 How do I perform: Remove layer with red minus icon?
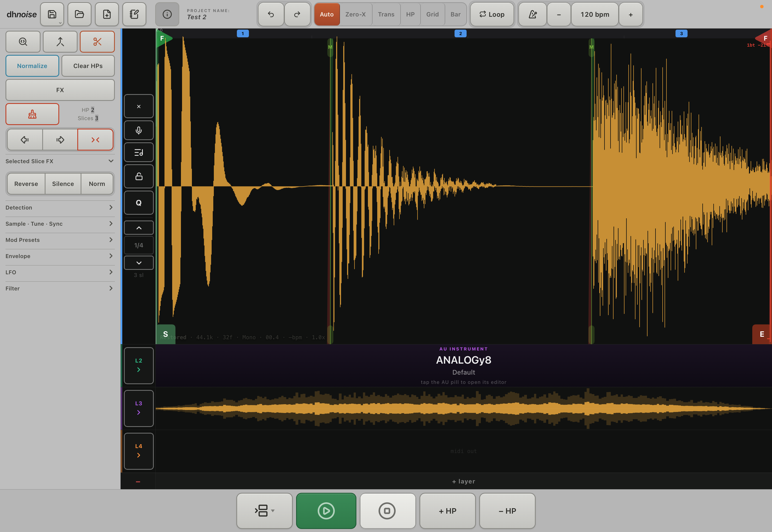[138, 482]
